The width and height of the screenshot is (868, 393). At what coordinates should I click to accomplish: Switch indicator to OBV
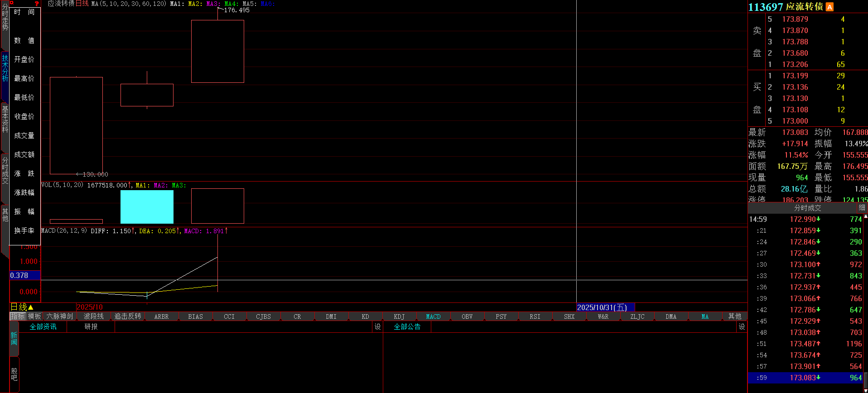tap(468, 316)
